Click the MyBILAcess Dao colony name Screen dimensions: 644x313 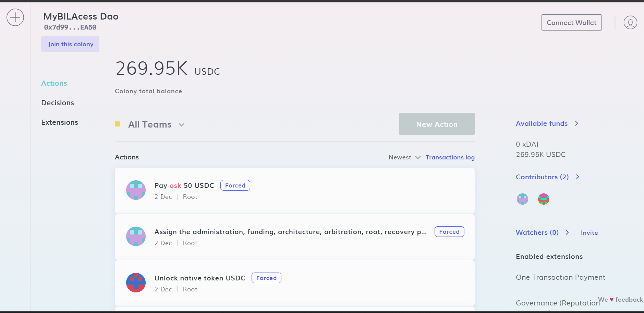(81, 16)
